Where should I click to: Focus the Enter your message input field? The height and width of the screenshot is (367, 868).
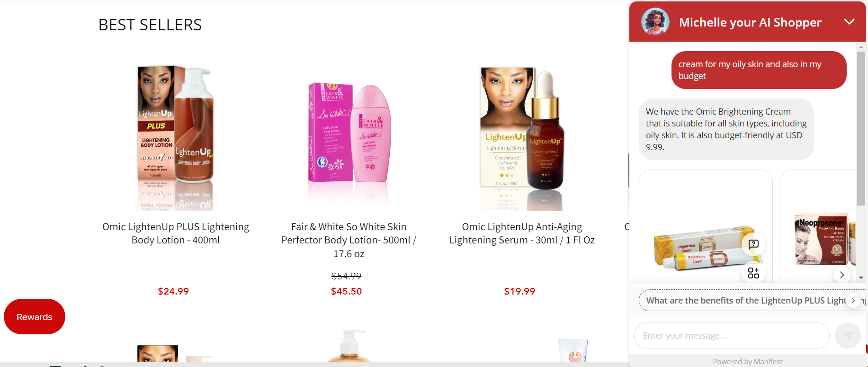tap(732, 335)
